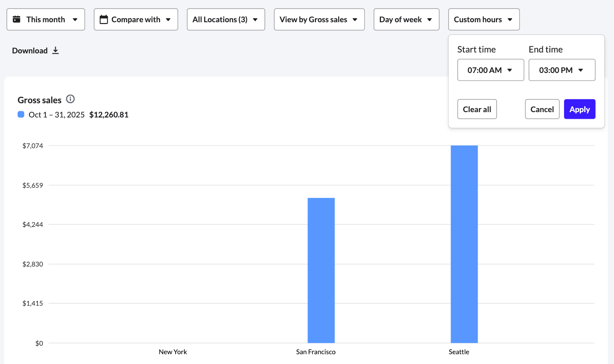Click the chevron on Custom hours filter
614x364 pixels.
[x=509, y=19]
